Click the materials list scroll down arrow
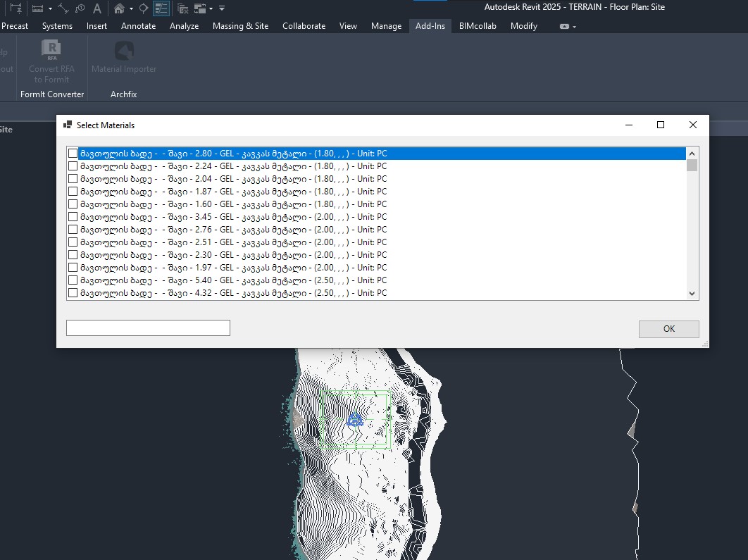The image size is (748, 560). click(x=692, y=294)
